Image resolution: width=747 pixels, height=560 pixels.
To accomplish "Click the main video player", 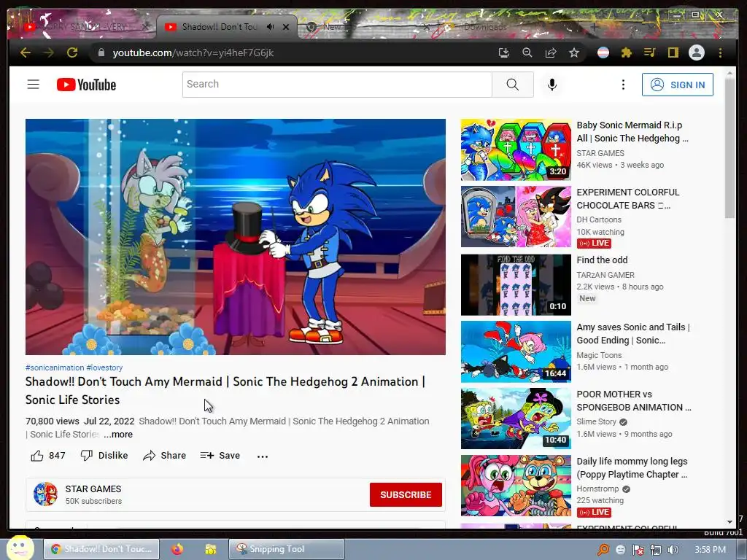I will [x=236, y=237].
